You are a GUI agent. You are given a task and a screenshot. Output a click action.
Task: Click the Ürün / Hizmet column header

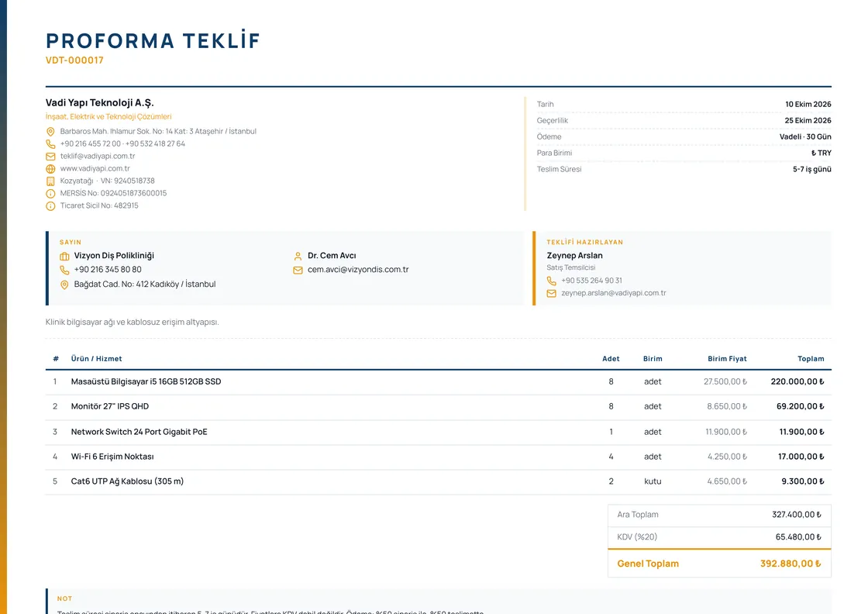[x=96, y=359]
